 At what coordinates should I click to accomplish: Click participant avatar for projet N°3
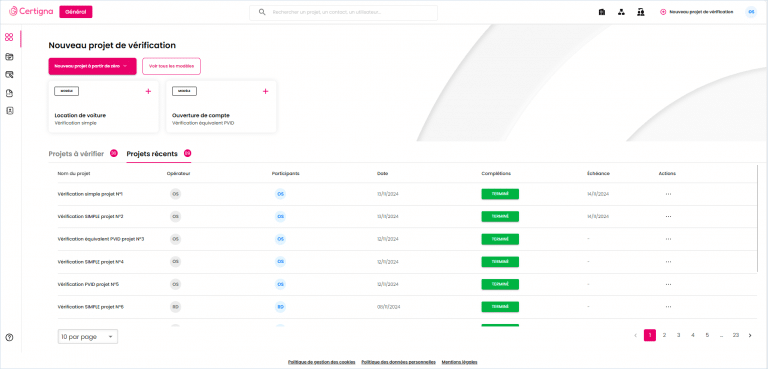click(280, 239)
